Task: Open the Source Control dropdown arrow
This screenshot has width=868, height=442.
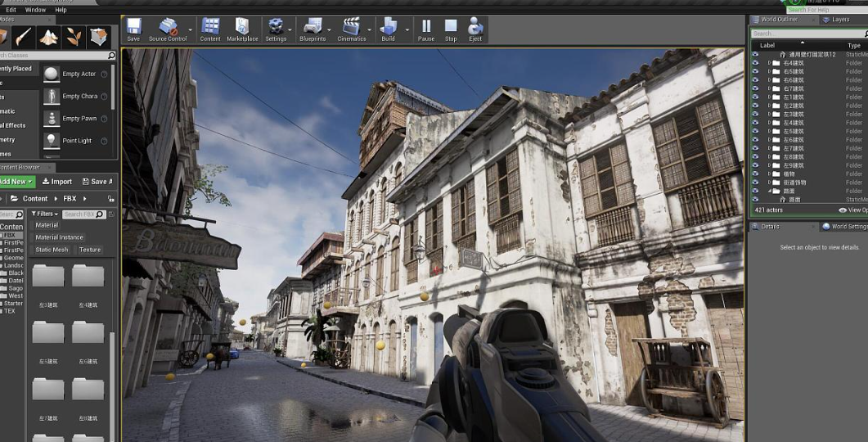Action: tap(191, 30)
